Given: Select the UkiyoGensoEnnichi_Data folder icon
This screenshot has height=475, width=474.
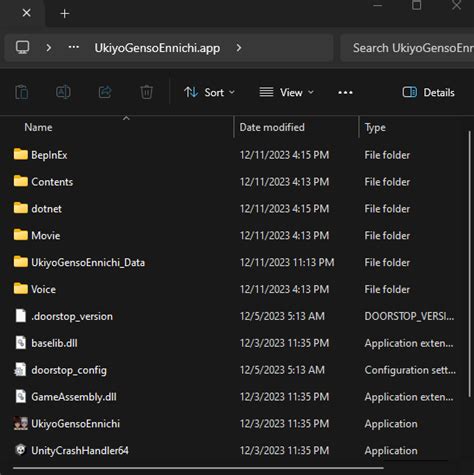Looking at the screenshot, I should 21,262.
